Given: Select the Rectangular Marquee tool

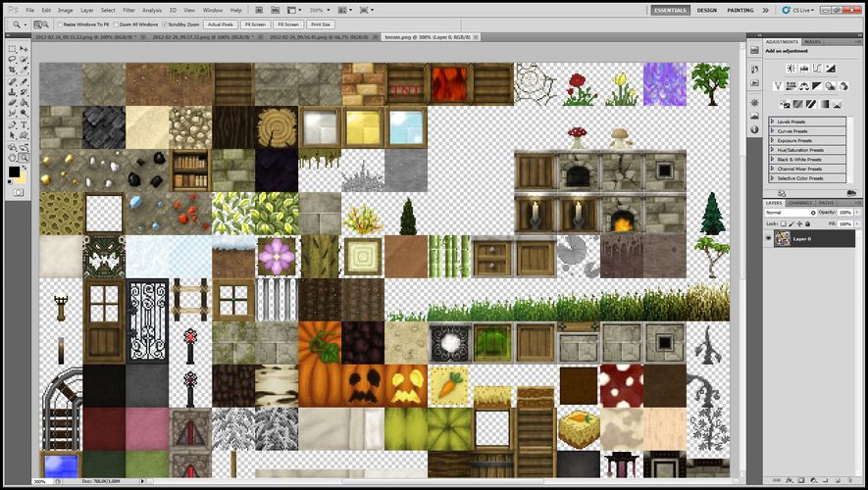Looking at the screenshot, I should 12,49.
